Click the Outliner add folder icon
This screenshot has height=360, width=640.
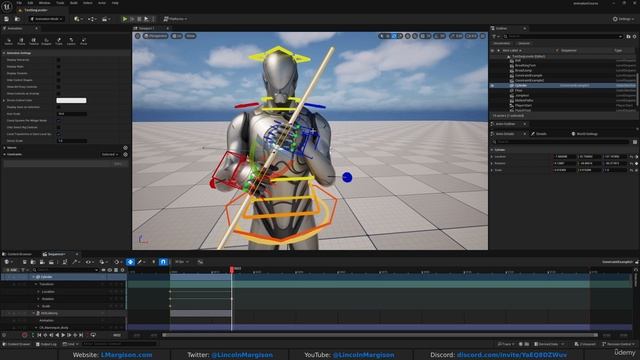628,36
